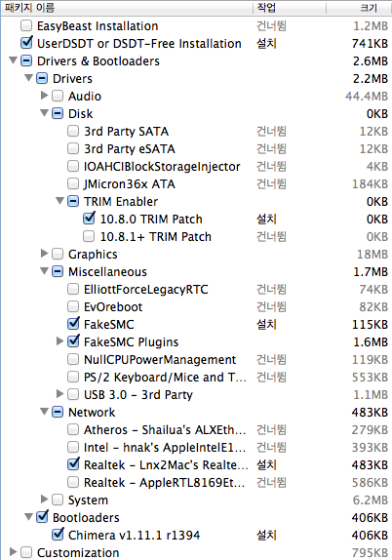
Task: Expand the FakeSMC Plugins list
Action: pos(60,341)
